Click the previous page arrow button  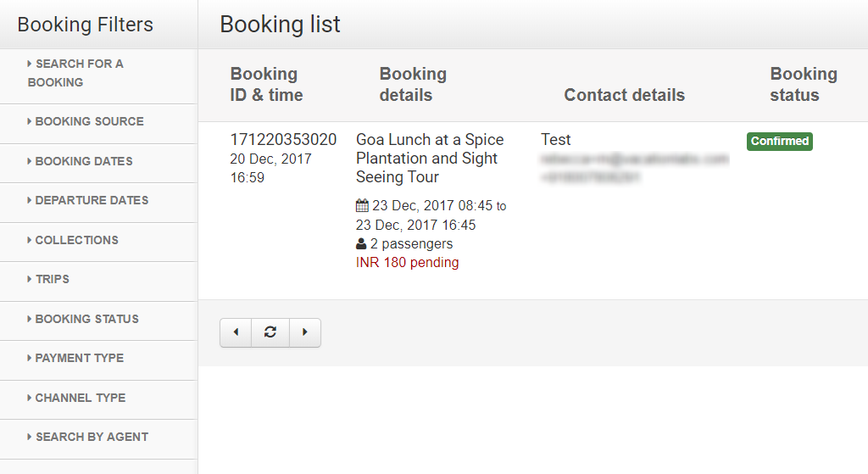236,332
